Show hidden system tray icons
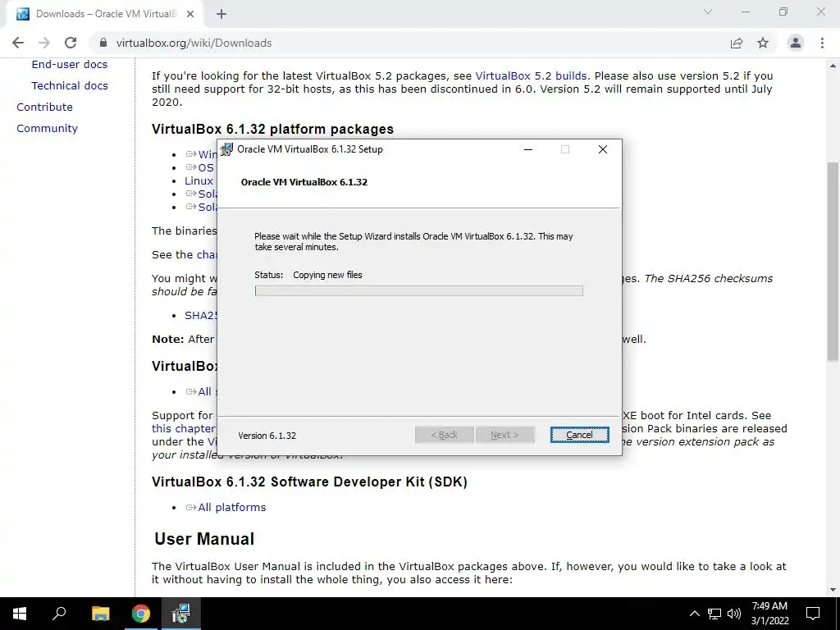 coord(694,614)
